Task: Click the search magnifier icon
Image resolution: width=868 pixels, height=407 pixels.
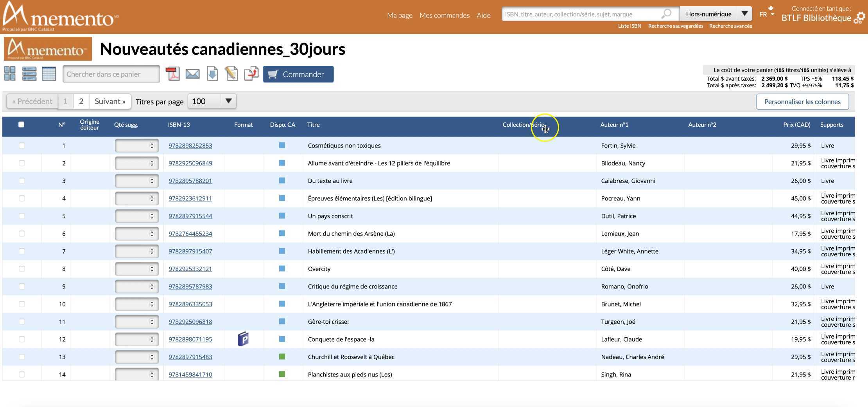Action: [666, 14]
